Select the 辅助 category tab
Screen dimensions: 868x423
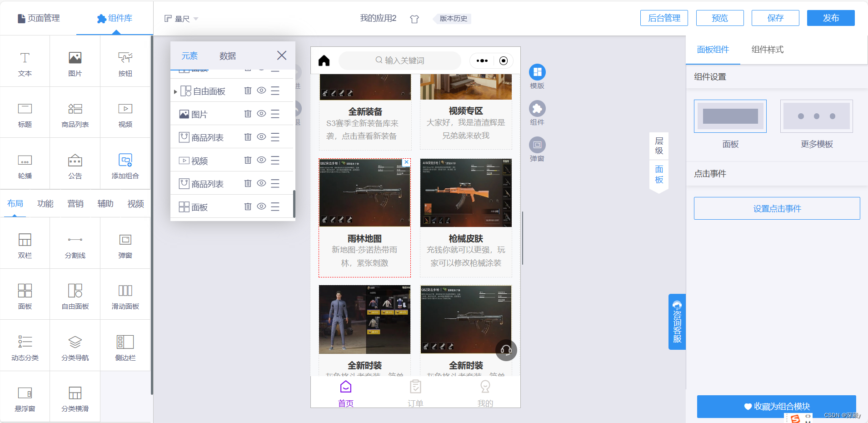(x=105, y=204)
